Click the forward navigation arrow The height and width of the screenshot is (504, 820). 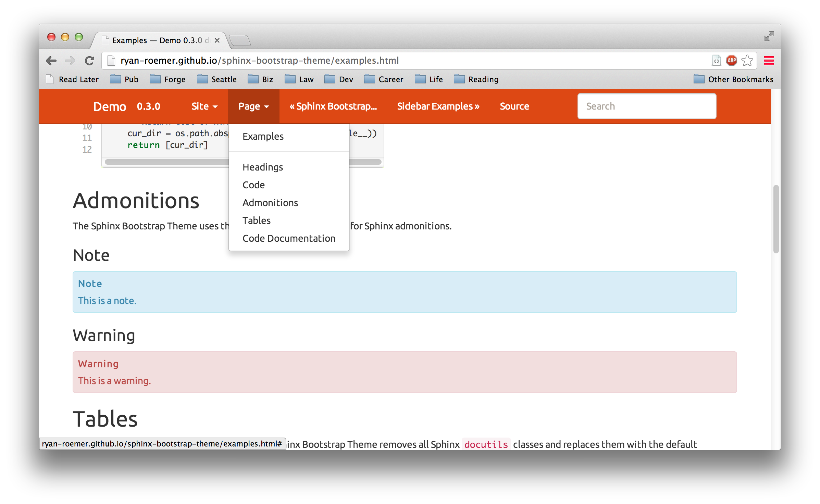coord(70,61)
